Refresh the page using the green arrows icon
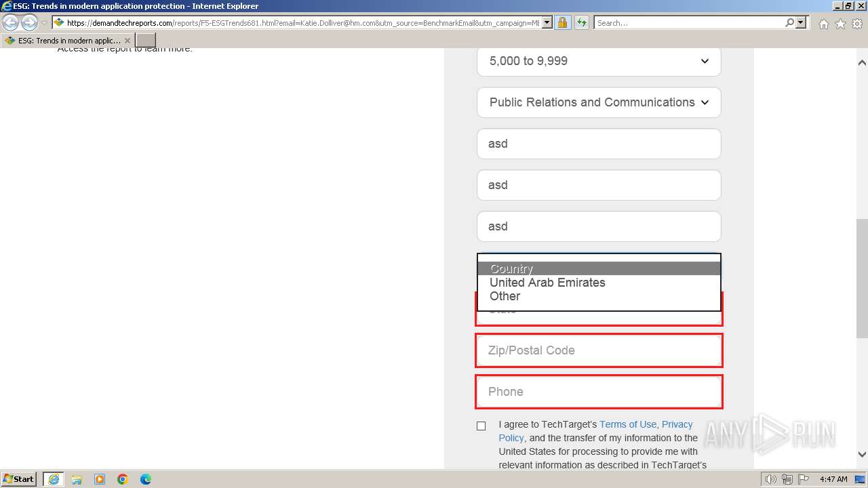 [x=581, y=22]
